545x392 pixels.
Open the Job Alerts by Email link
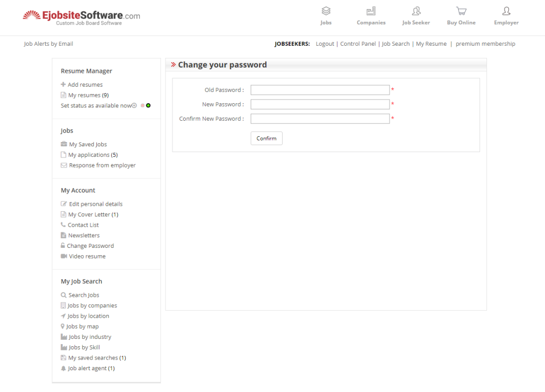(48, 44)
